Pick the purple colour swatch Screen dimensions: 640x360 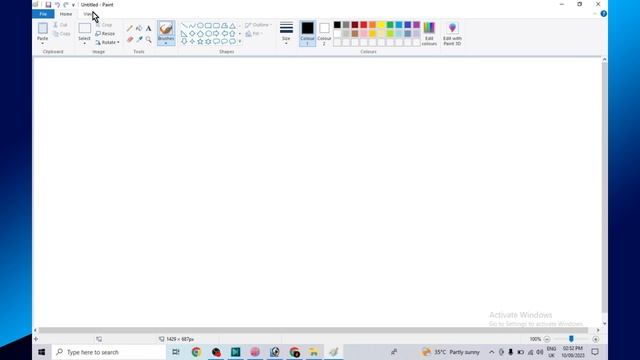(x=416, y=25)
